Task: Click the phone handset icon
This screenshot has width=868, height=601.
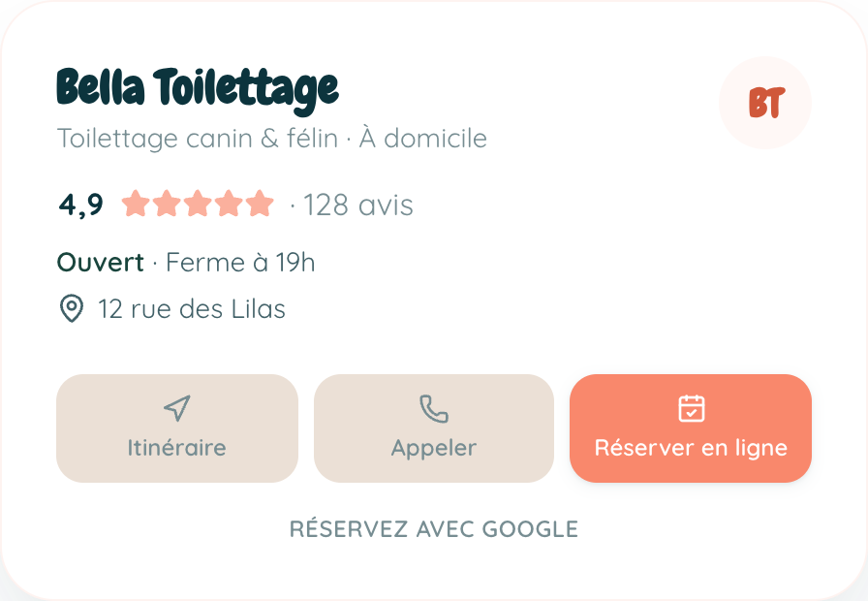Action: [x=434, y=409]
